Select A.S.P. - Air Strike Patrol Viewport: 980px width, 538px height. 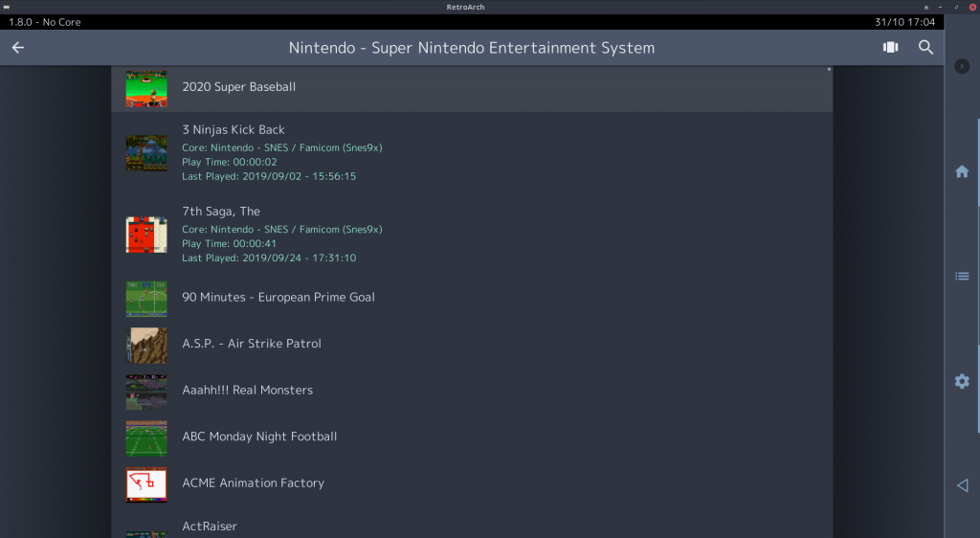click(472, 345)
